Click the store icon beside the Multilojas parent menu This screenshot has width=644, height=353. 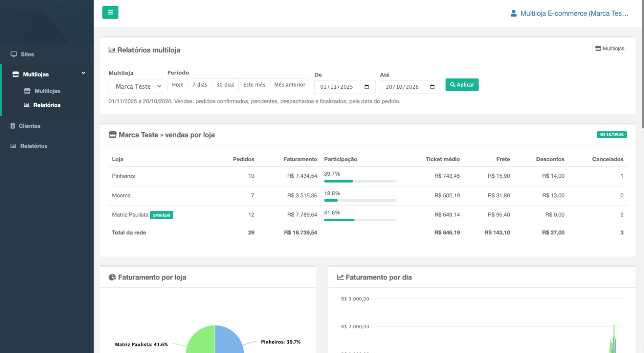point(16,74)
